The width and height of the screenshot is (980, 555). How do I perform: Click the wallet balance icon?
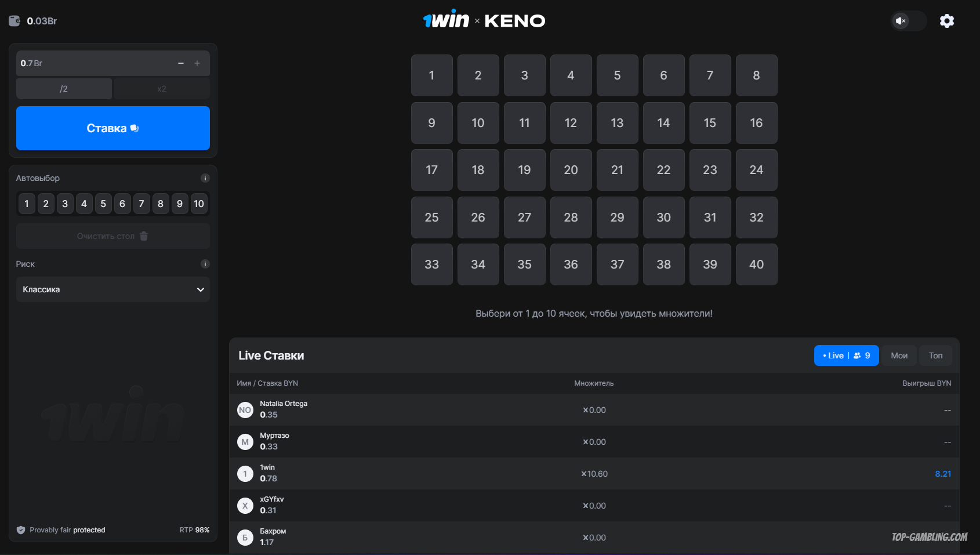[x=14, y=21]
